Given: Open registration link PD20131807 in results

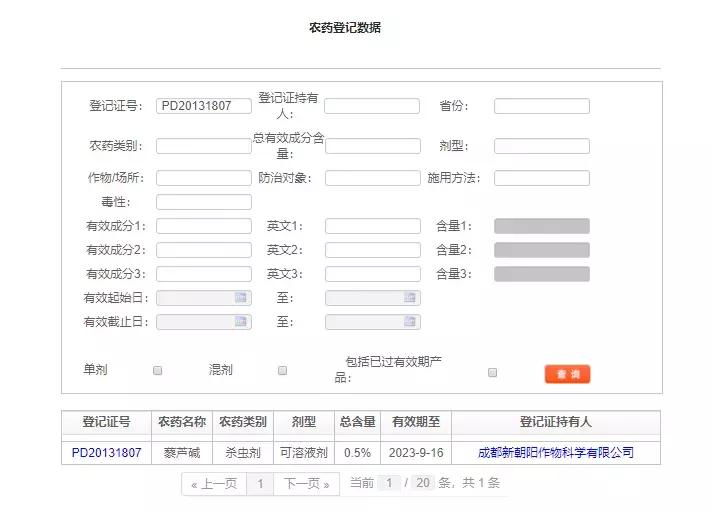Looking at the screenshot, I should [x=106, y=453].
